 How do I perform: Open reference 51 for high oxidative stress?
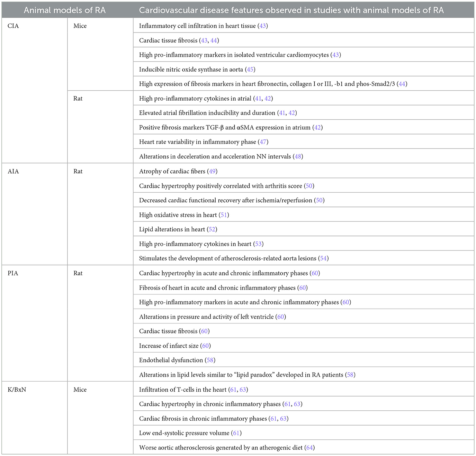tap(224, 215)
